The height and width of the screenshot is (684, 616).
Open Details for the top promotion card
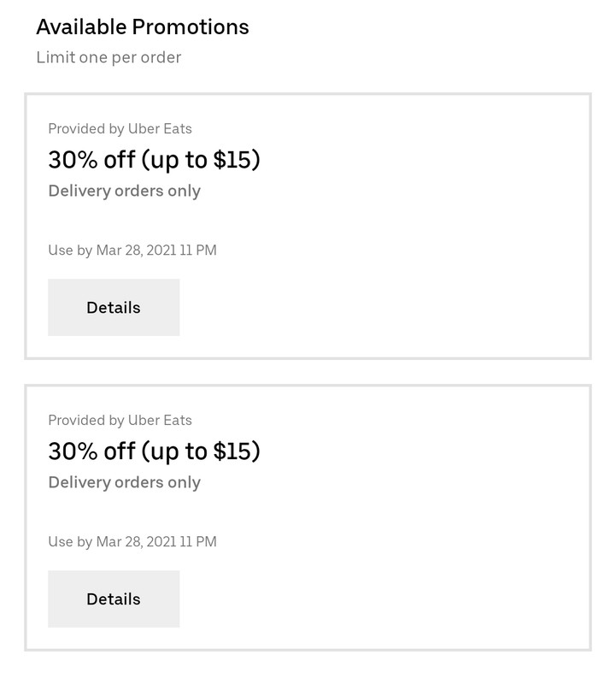(x=114, y=308)
